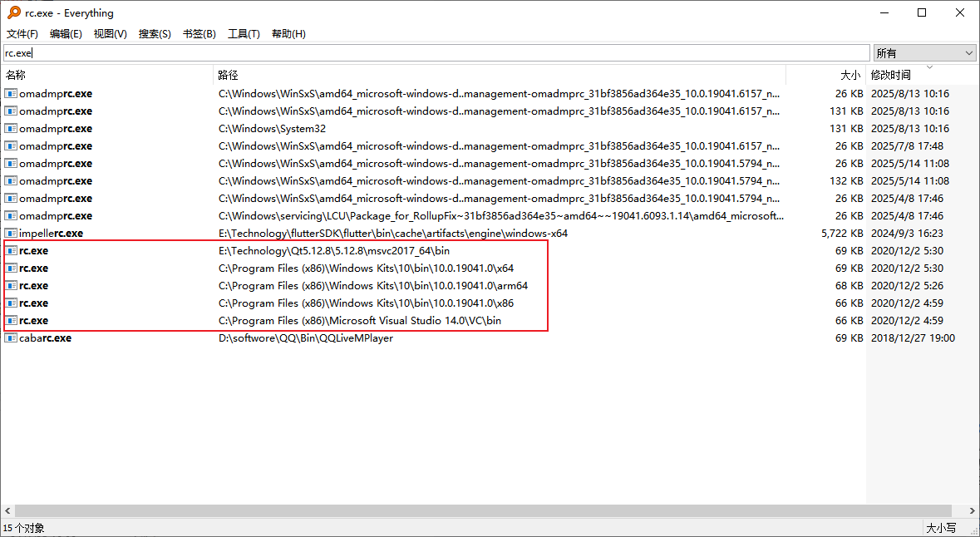Click file icon of the 132 KB omadmprc.exe
The width and height of the screenshot is (980, 537).
click(x=11, y=180)
